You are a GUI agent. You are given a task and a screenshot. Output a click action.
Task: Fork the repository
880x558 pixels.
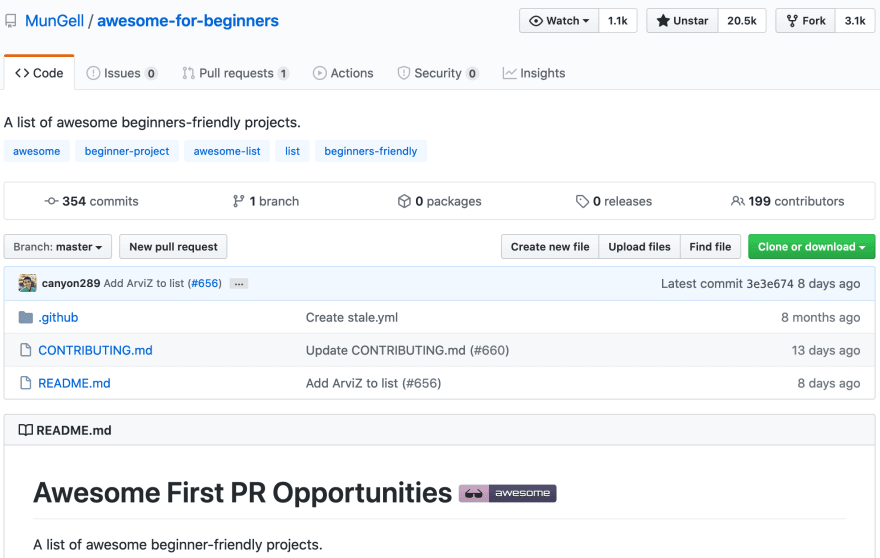pyautogui.click(x=806, y=21)
